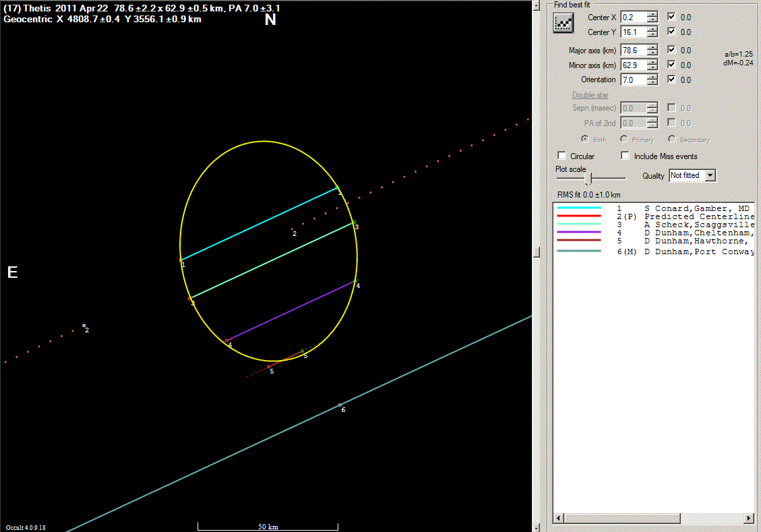The width and height of the screenshot is (761, 532).
Task: Toggle the Orientation fit checkbox
Action: pos(671,80)
